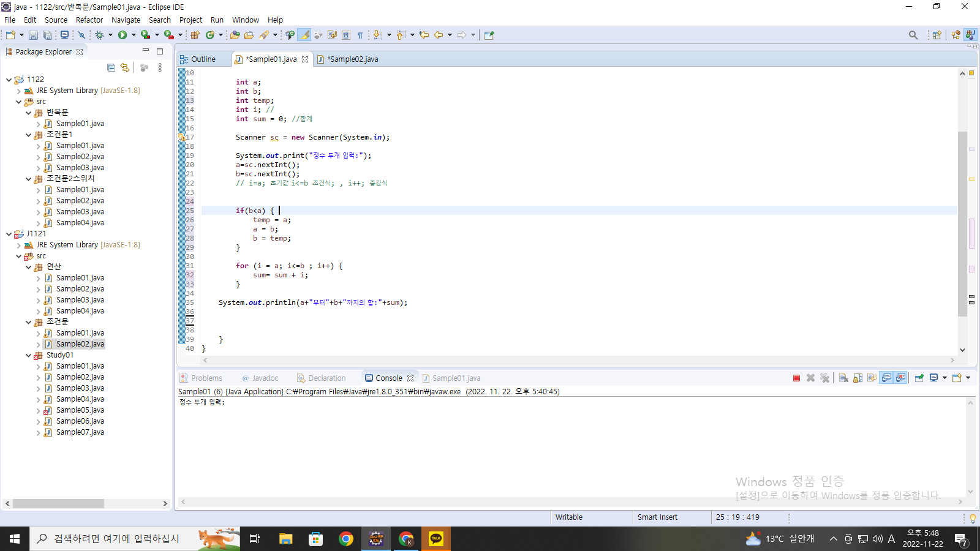Close the *Sample01.java editor tab

[305, 59]
